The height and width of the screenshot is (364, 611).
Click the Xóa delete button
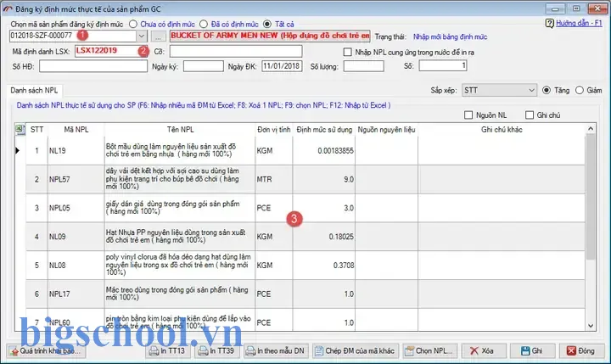tap(484, 351)
